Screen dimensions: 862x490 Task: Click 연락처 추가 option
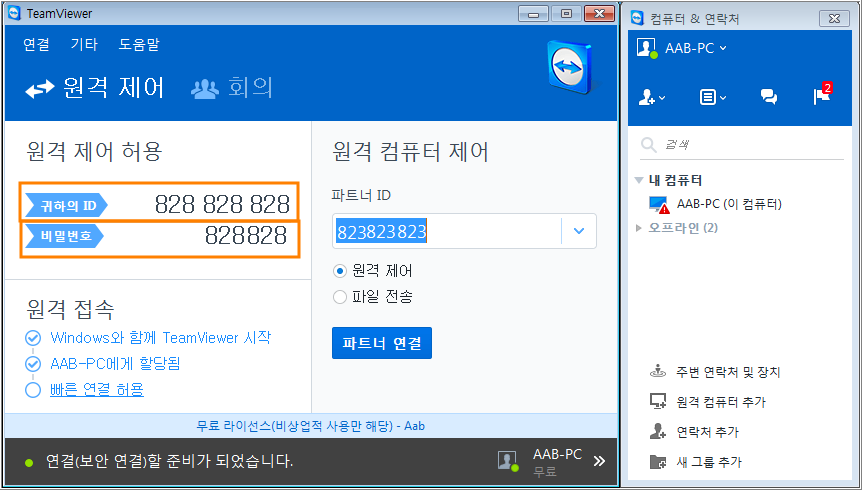(708, 432)
